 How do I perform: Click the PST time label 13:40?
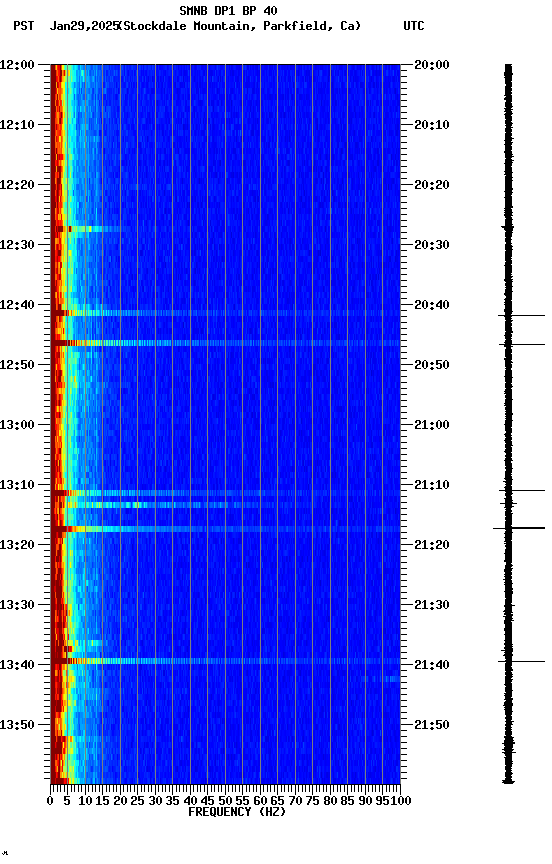point(17,665)
